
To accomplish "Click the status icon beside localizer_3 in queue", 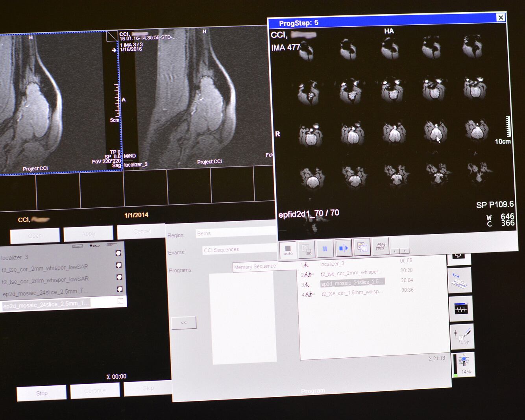I will 119,253.
